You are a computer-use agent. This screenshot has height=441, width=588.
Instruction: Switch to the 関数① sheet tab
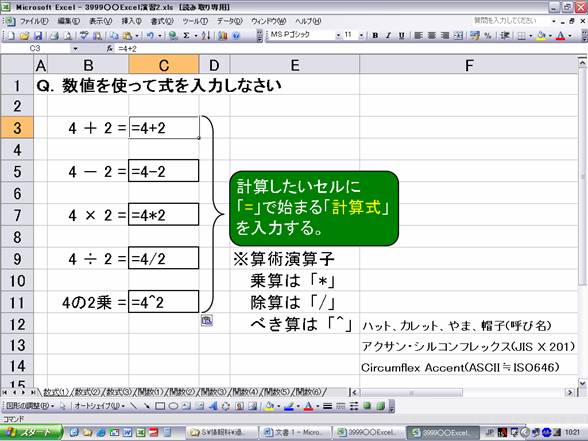(x=150, y=392)
